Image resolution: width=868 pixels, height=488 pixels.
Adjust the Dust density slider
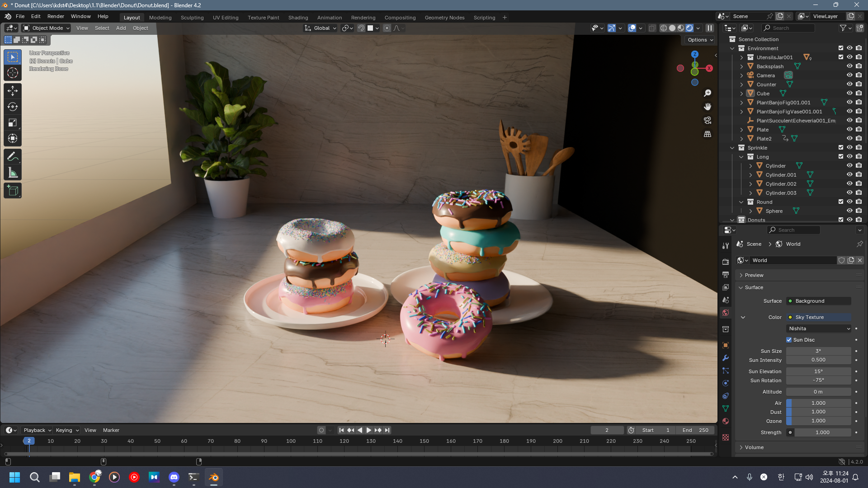(x=818, y=412)
